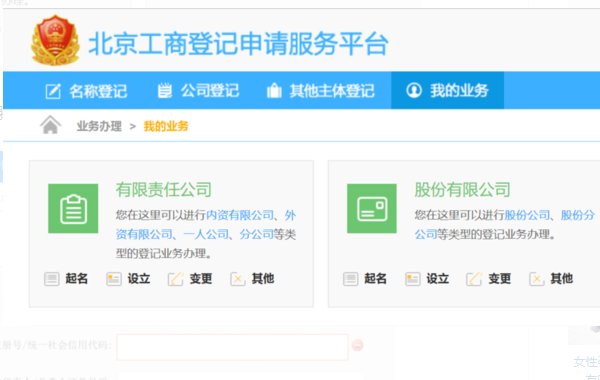Click the 我的业务 user circle icon

tap(414, 90)
